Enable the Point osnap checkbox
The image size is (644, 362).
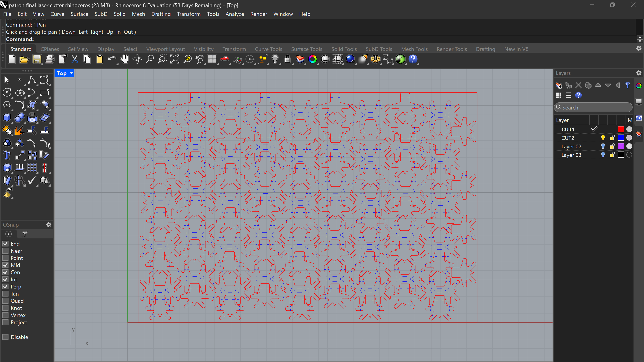point(5,258)
